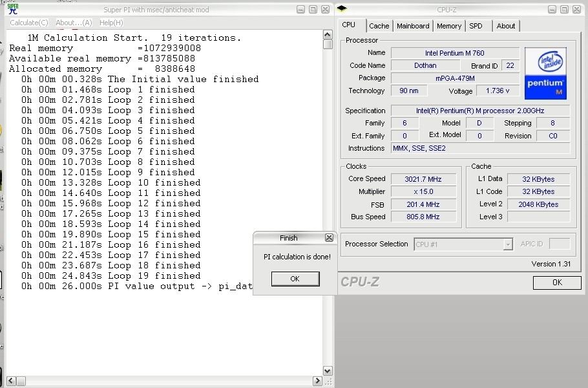Click the Stepping value 8
Viewport: 588px width, 388px height.
click(x=553, y=123)
